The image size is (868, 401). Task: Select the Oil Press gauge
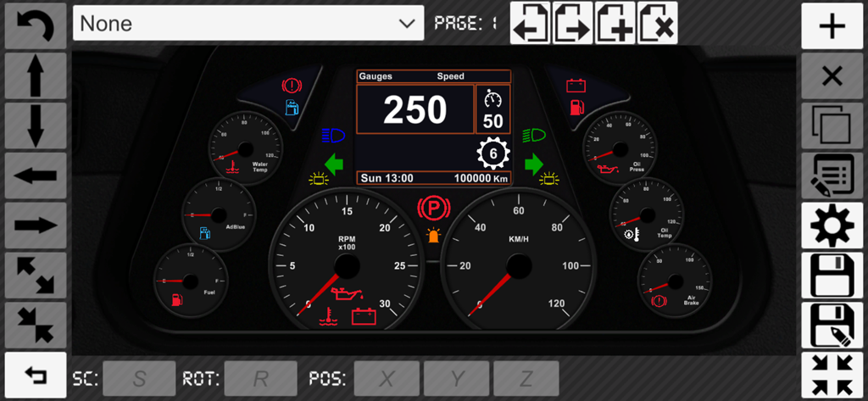pyautogui.click(x=620, y=148)
